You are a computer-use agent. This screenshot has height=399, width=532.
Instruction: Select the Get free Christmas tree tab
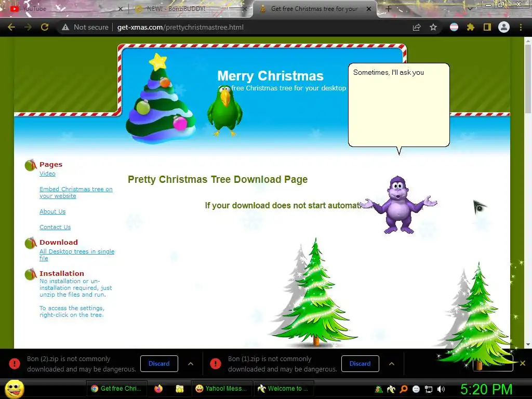[314, 9]
